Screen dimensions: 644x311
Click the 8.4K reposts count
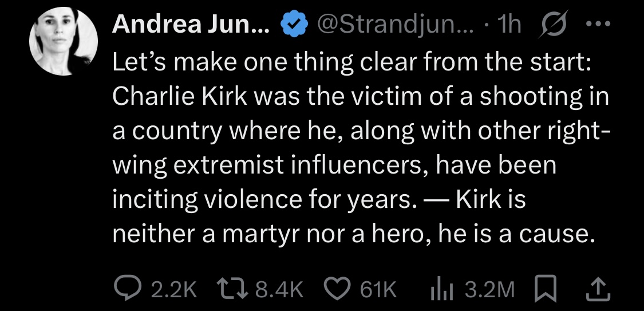tap(279, 289)
